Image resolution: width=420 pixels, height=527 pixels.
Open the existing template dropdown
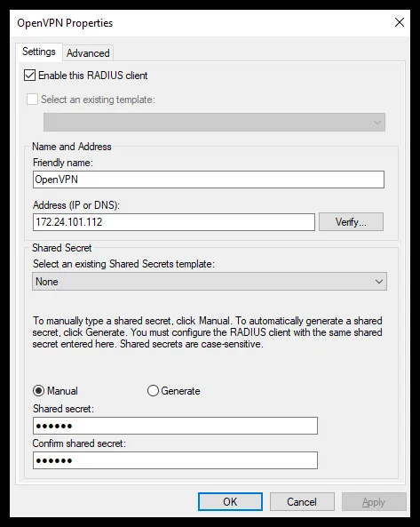(x=214, y=123)
